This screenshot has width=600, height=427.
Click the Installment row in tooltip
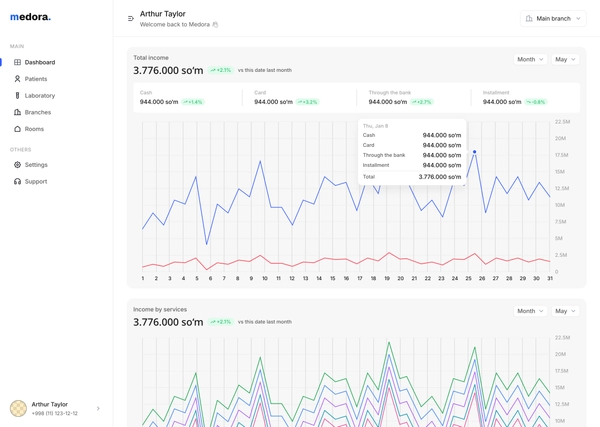(412, 165)
